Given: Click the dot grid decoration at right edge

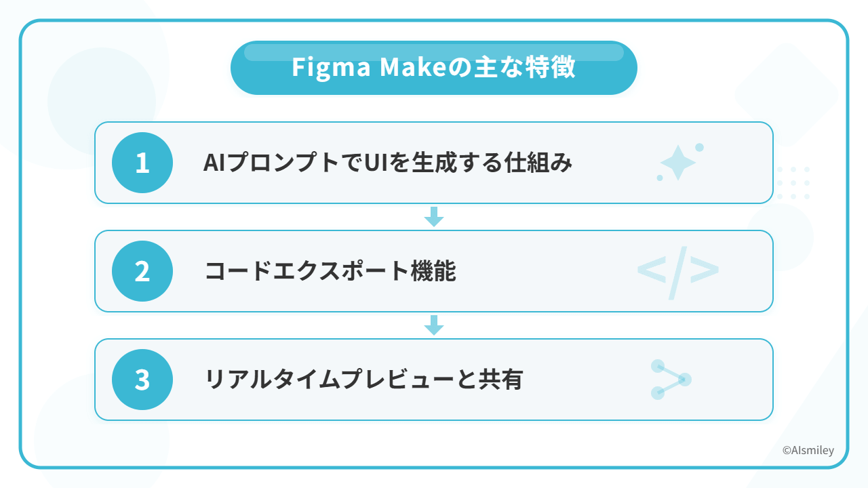Looking at the screenshot, I should point(792,183).
